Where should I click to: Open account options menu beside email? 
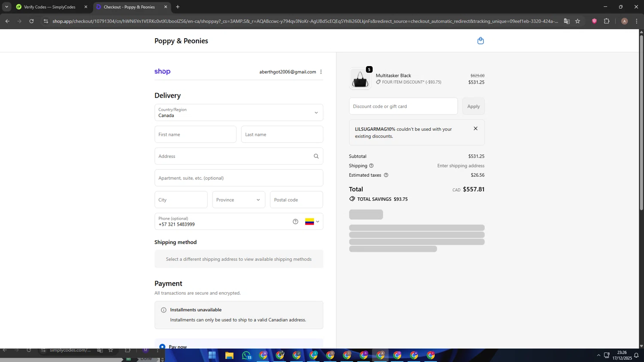pos(321,72)
